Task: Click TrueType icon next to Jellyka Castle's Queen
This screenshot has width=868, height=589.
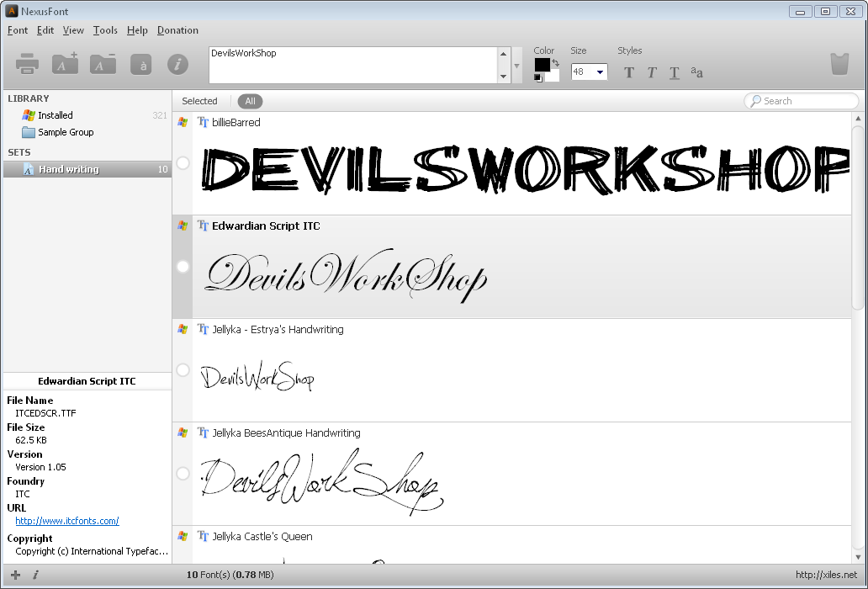Action: point(204,537)
